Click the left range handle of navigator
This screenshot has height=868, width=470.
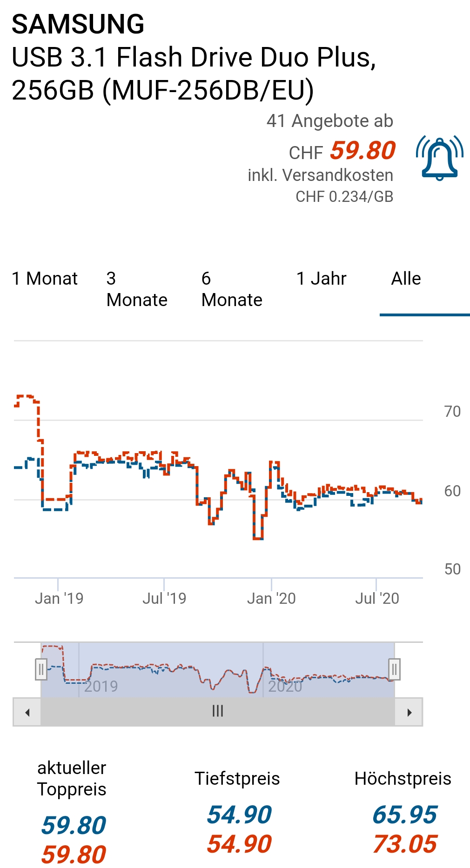click(x=41, y=669)
